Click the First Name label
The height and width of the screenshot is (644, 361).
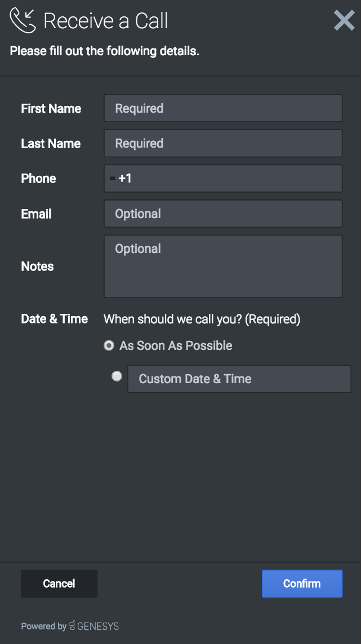coord(51,109)
